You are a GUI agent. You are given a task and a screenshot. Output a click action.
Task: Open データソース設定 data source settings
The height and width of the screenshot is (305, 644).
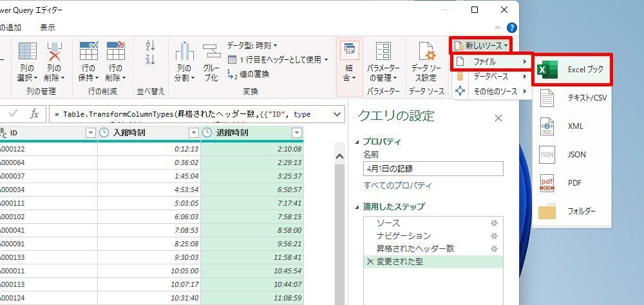(426, 61)
